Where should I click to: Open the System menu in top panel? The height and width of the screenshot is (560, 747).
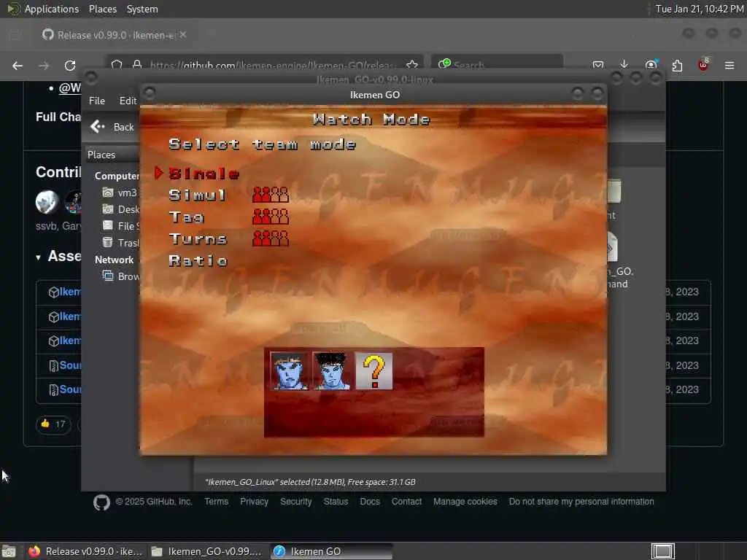point(142,9)
